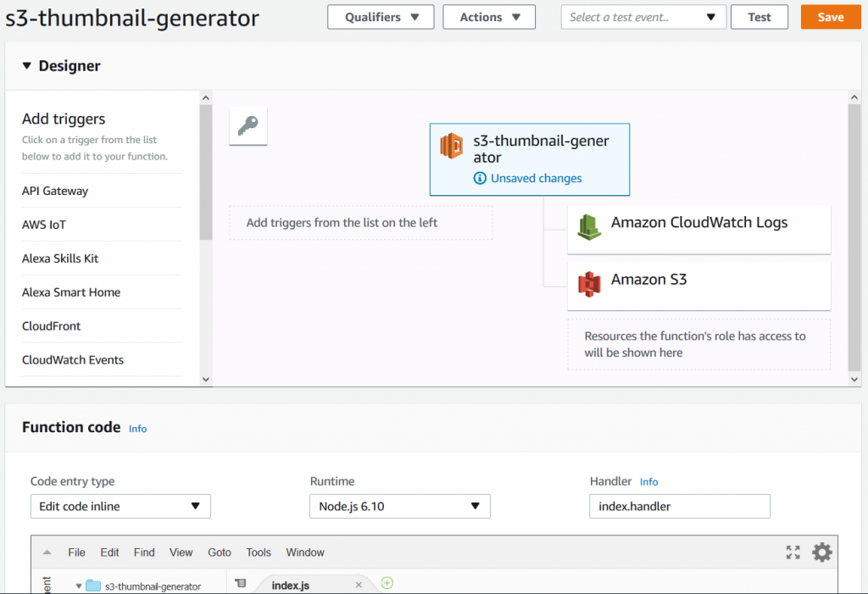Open the File menu in editor
The width and height of the screenshot is (868, 594).
76,552
